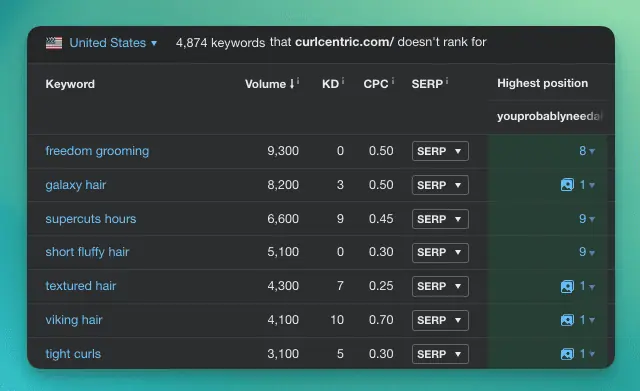Open the United States country dropdown
Viewport: 640px width, 391px height.
coord(113,43)
